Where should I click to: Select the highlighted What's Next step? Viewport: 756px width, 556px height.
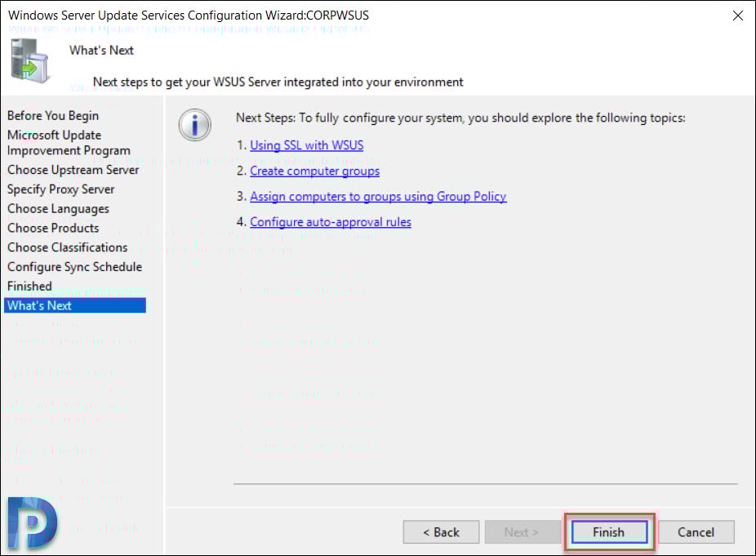[x=75, y=305]
